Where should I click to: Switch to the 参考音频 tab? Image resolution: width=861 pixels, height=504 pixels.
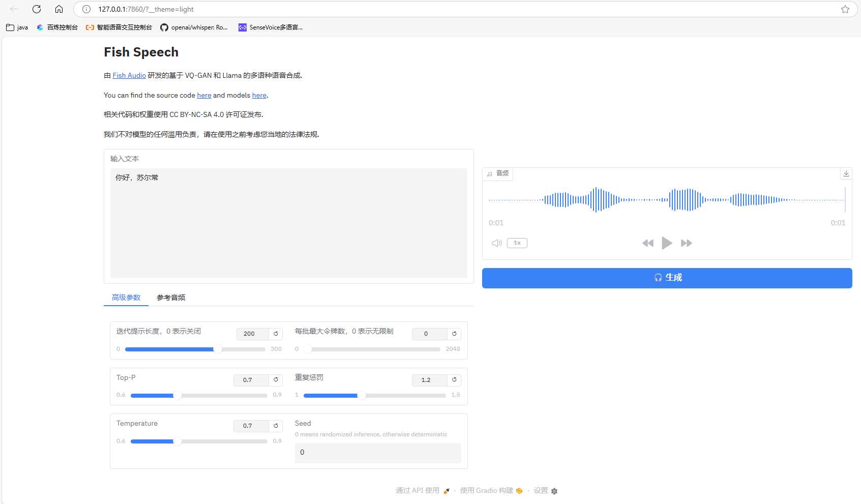point(171,298)
